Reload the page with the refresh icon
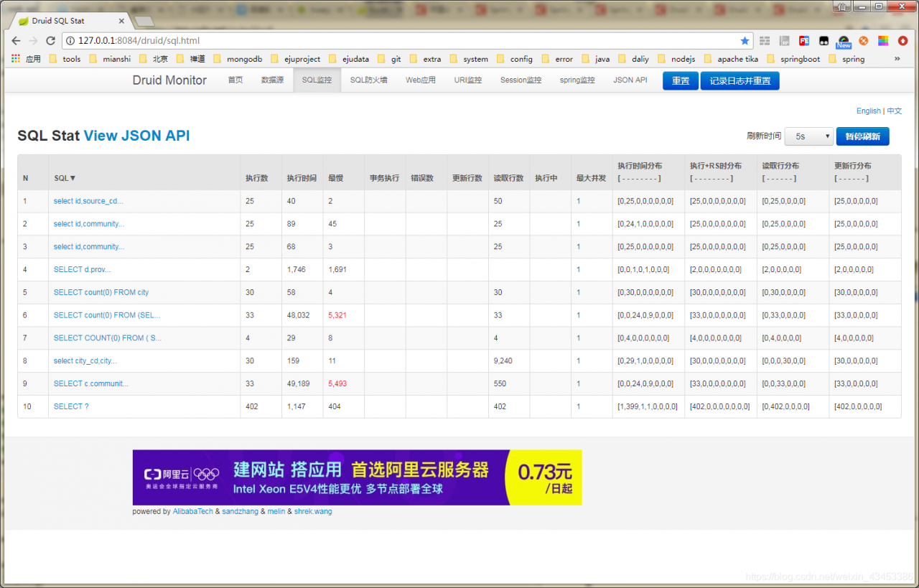 click(50, 41)
